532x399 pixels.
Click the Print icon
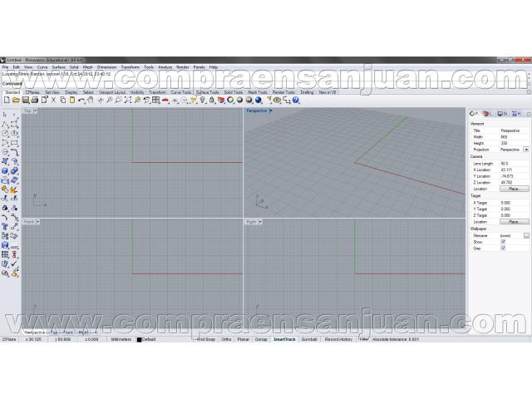[35, 100]
